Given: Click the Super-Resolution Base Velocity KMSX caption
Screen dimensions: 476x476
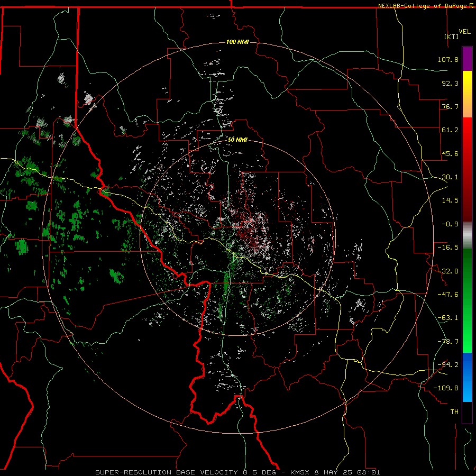Looking at the screenshot, I should pos(237,472).
